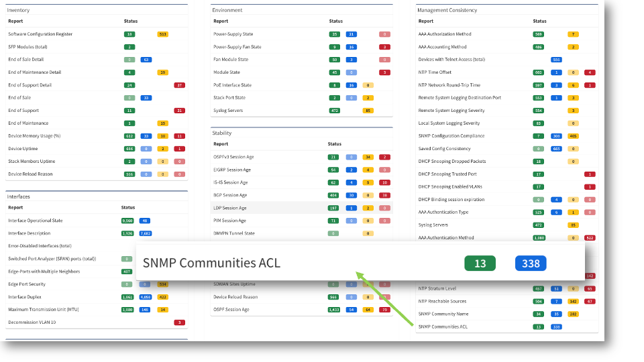Click red 37 badge for End of Support Detail
644x362 pixels.
pyautogui.click(x=179, y=85)
